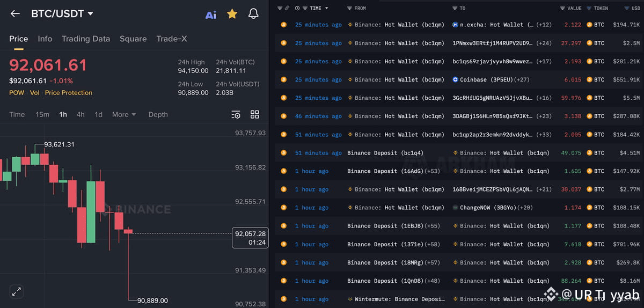Image resolution: width=644 pixels, height=308 pixels.
Task: Click the 24h Low value 90,889.00
Action: click(193, 92)
